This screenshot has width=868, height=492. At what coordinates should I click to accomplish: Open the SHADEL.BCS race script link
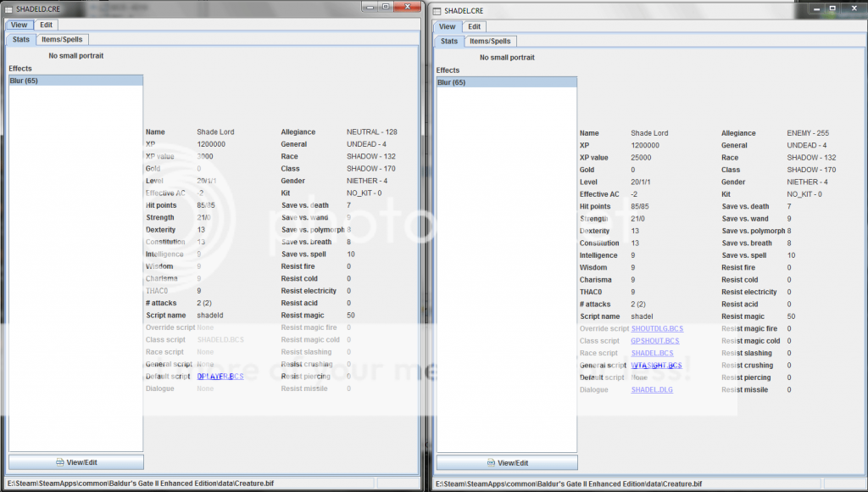(652, 353)
